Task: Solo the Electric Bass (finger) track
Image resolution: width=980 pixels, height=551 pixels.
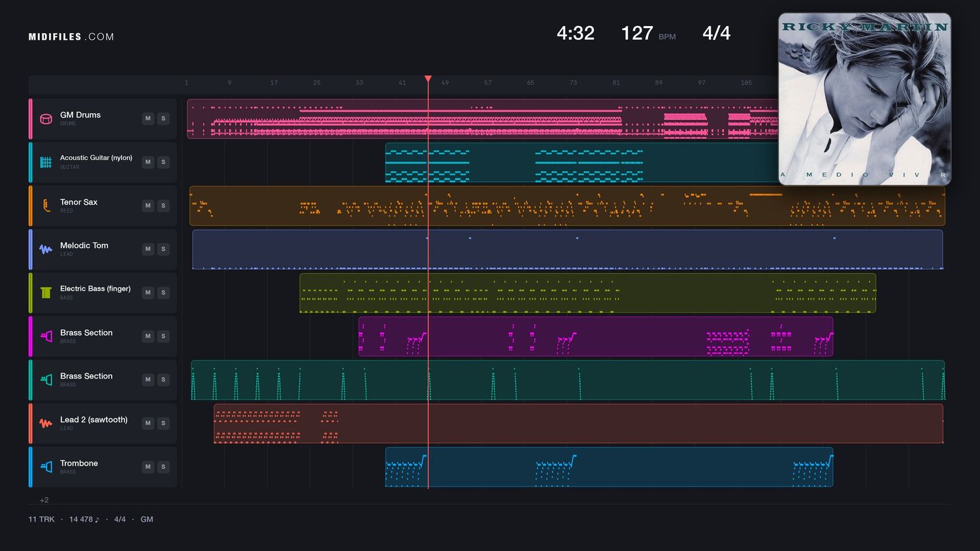Action: pos(163,292)
